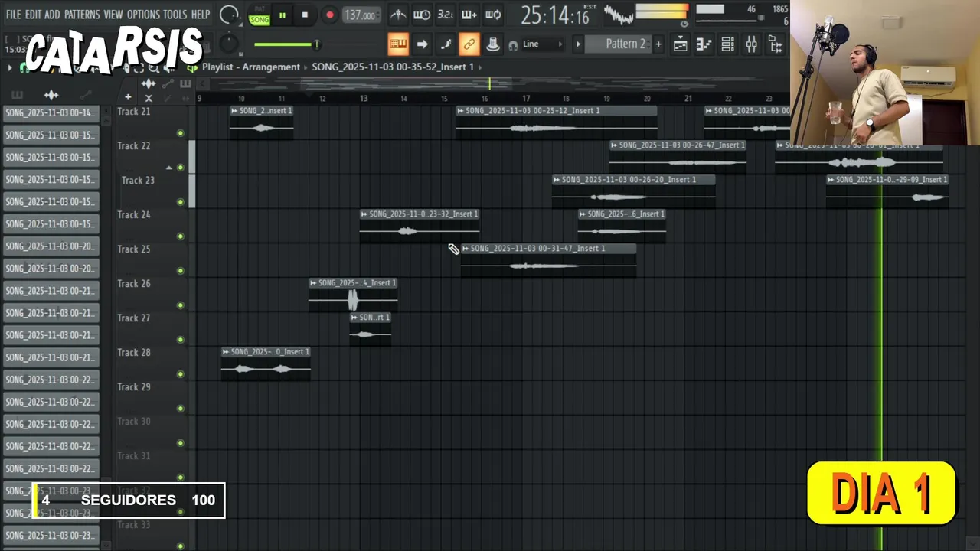Click the stamp tool icon in toolbar
980x551 pixels.
[x=493, y=44]
